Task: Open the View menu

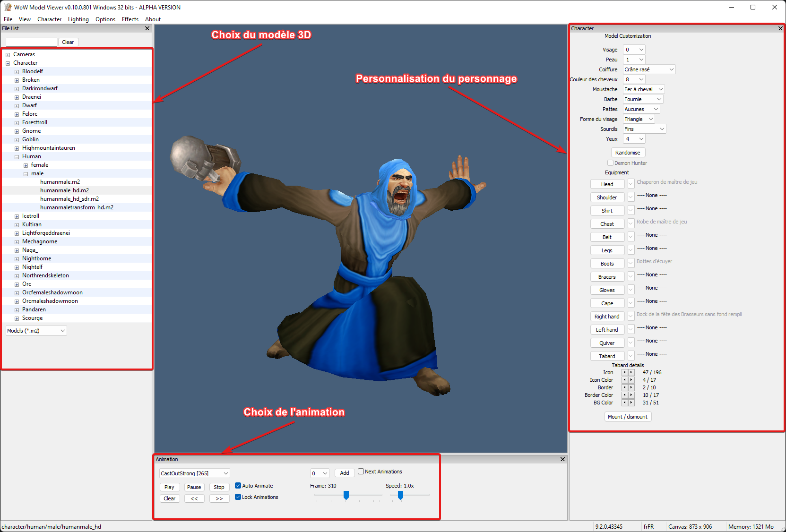Action: click(x=25, y=19)
